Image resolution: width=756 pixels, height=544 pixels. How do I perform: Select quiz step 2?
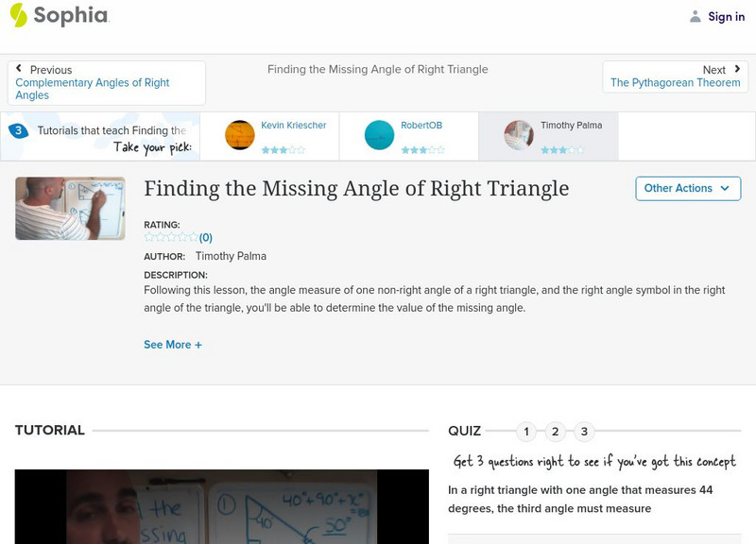pyautogui.click(x=556, y=430)
